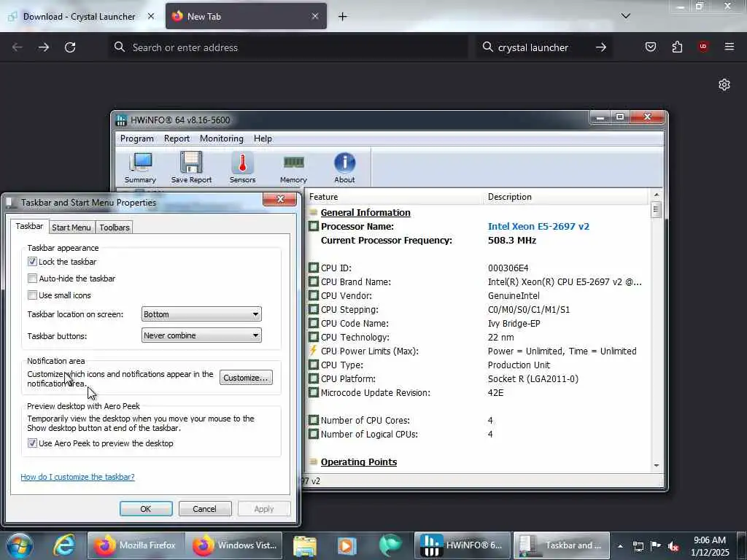747x560 pixels.
Task: Open the Program menu in HWiNFO
Action: pos(136,139)
